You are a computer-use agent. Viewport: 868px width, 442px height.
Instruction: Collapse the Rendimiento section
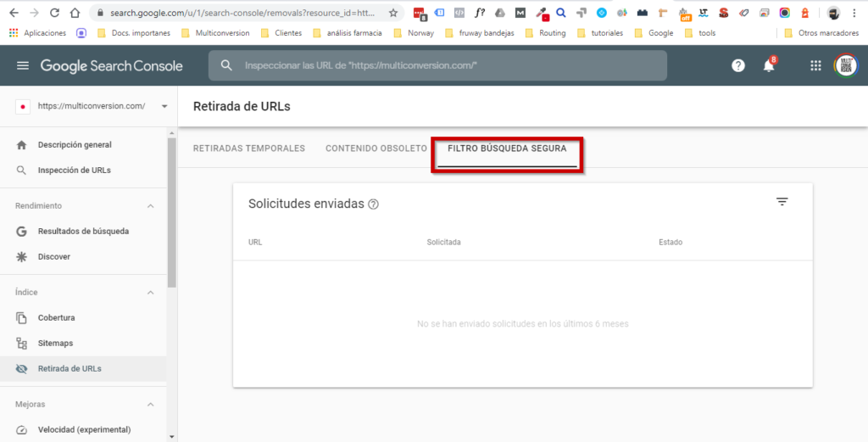(x=151, y=206)
